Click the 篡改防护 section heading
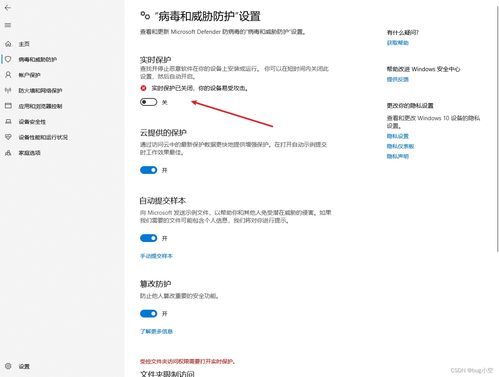499x377 pixels. (x=155, y=284)
